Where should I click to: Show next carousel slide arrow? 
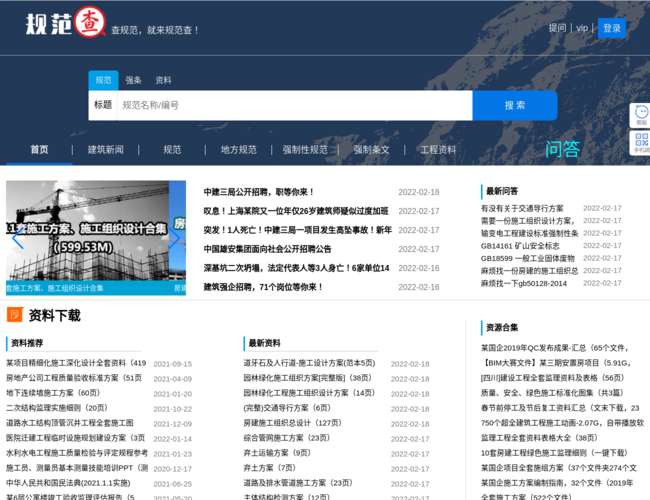pos(174,238)
